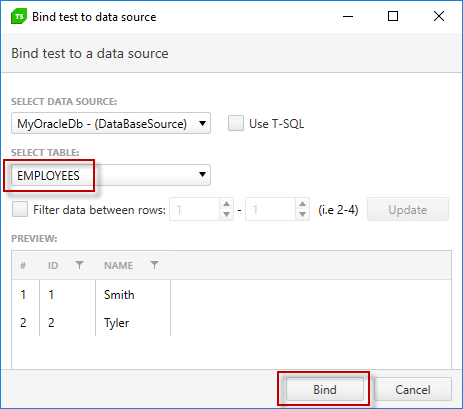Open filter icon for ID column
The image size is (463, 409).
[x=79, y=265]
